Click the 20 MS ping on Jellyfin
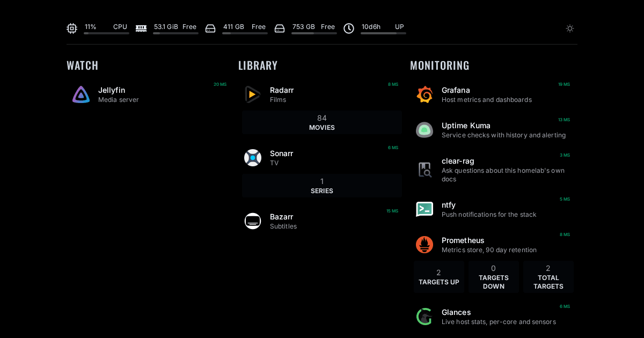The image size is (644, 338). coord(220,84)
